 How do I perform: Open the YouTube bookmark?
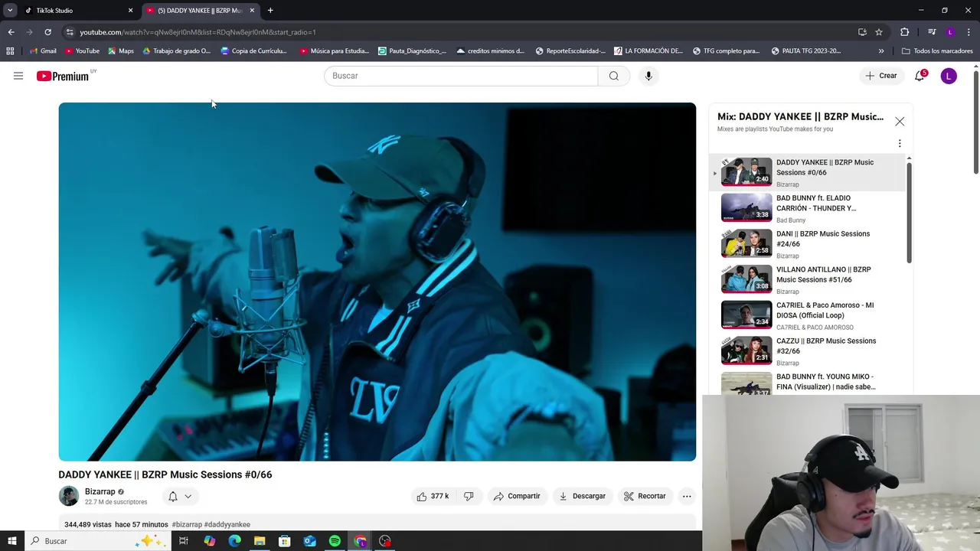(82, 51)
